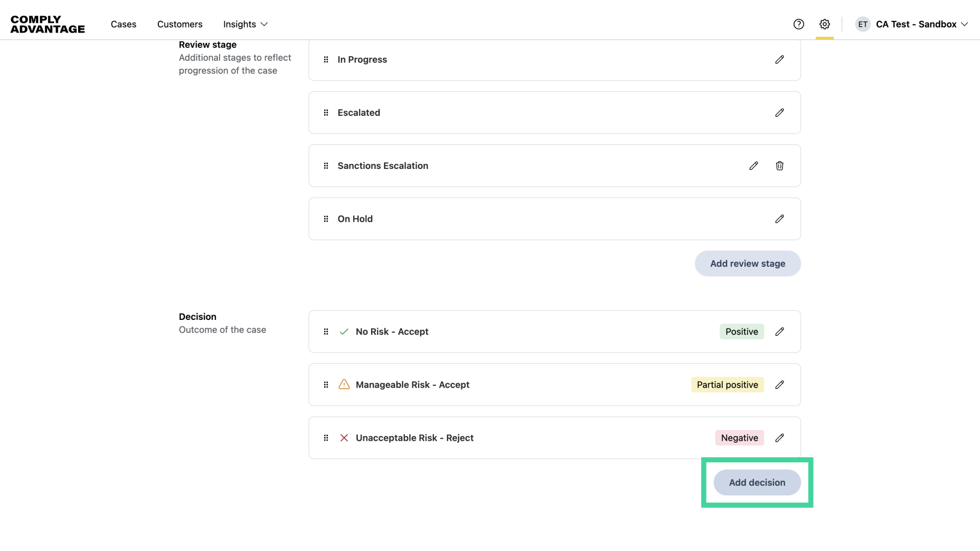
Task: Open the pencil editor for Escalated stage
Action: [x=779, y=112]
